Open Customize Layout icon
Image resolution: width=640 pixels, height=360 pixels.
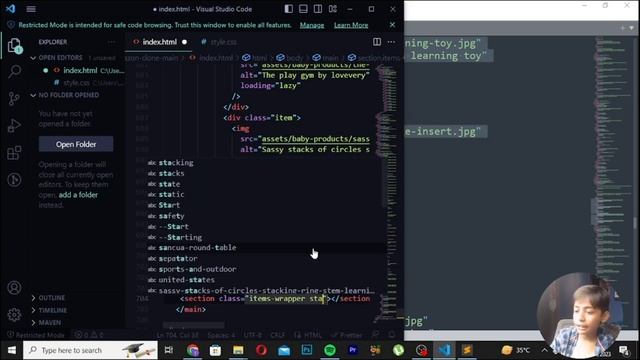pyautogui.click(x=333, y=9)
